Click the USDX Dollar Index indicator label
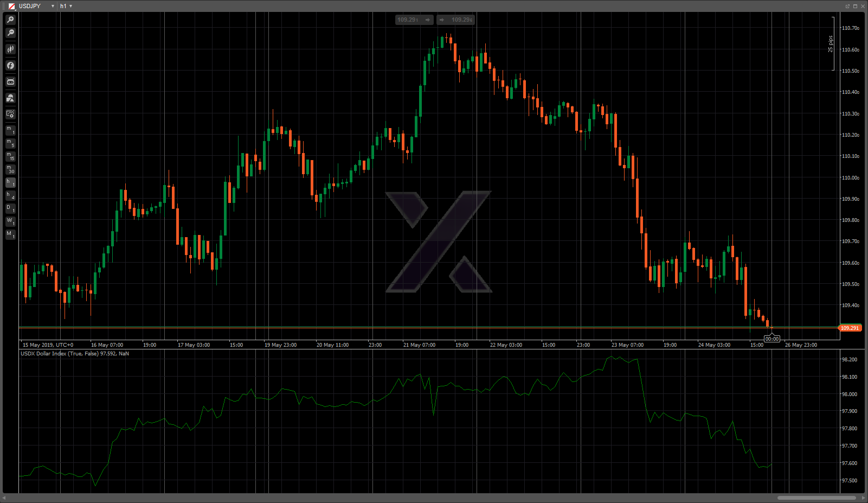Viewport: 868px width, 503px height. tap(75, 354)
